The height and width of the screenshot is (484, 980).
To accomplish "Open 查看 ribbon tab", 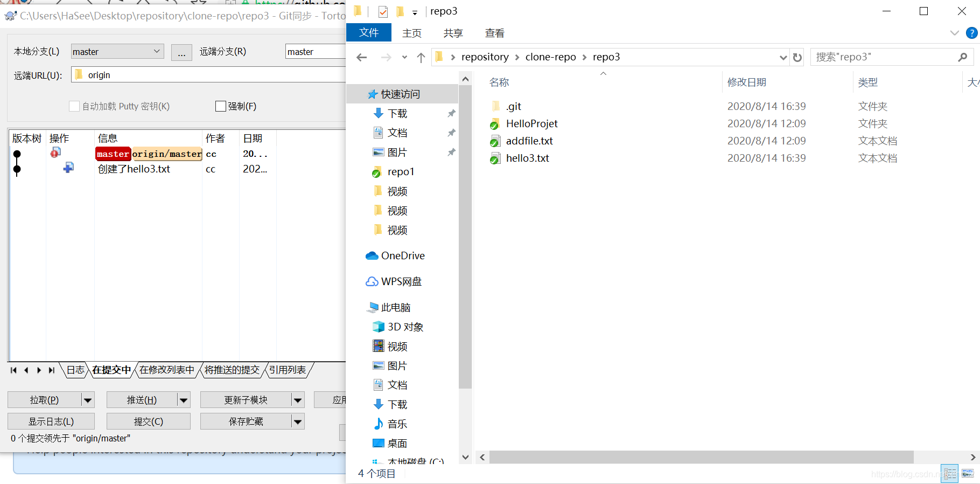I will point(494,33).
